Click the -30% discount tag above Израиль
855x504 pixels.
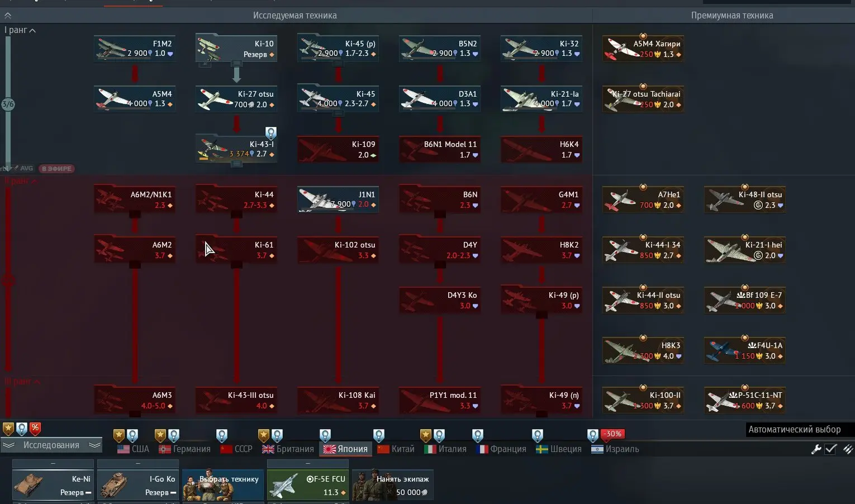(x=612, y=434)
